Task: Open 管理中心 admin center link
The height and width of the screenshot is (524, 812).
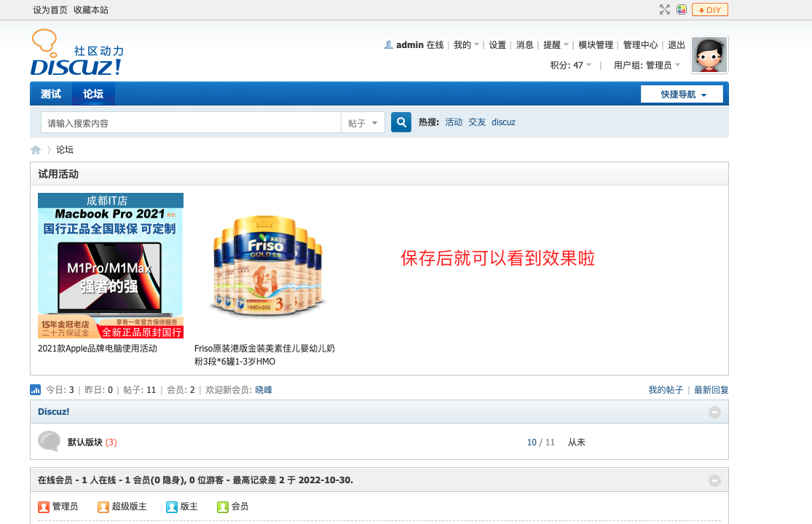Action: tap(640, 45)
